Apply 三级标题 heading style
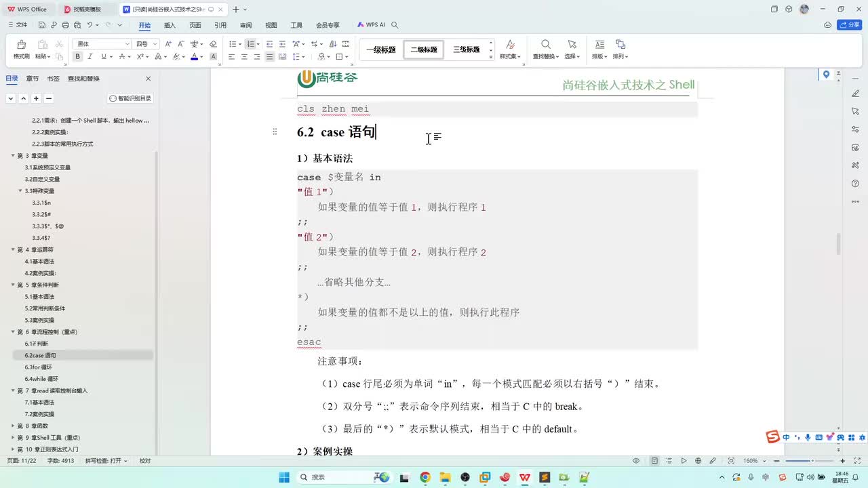868x488 pixels. point(467,49)
